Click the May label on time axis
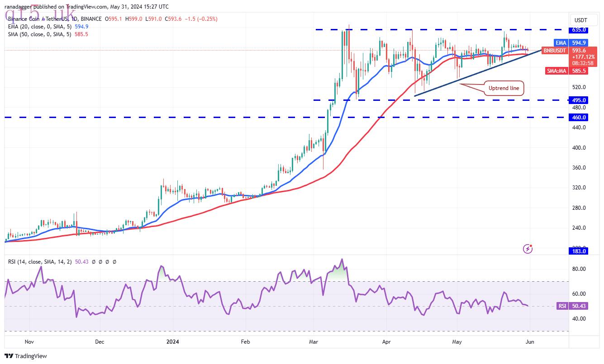This screenshot has height=364, width=604. click(457, 342)
